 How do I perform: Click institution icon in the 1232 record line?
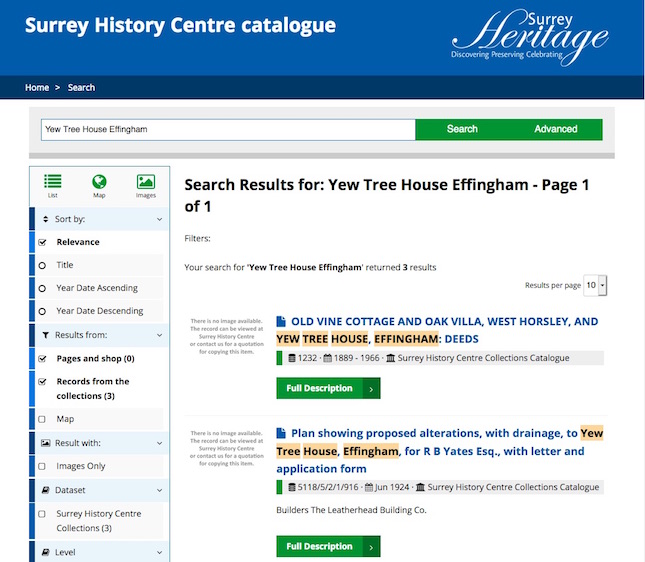tap(390, 358)
